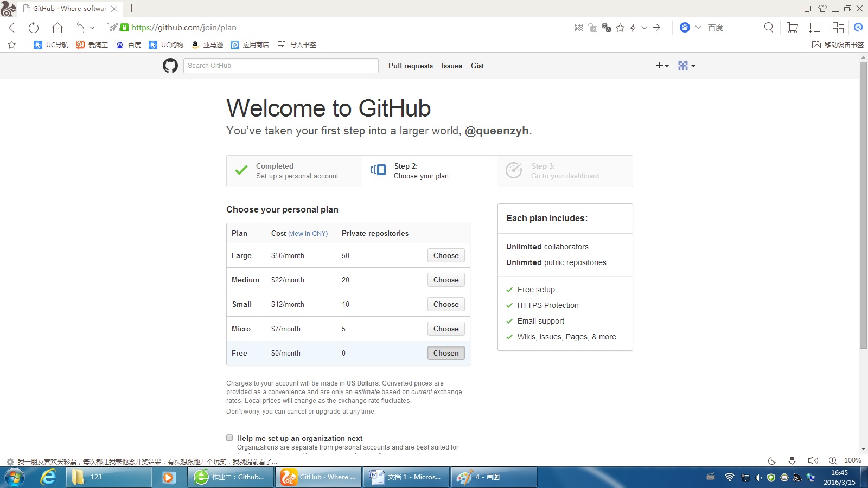868x488 pixels.
Task: Click the Search GitHub input field
Action: click(281, 66)
